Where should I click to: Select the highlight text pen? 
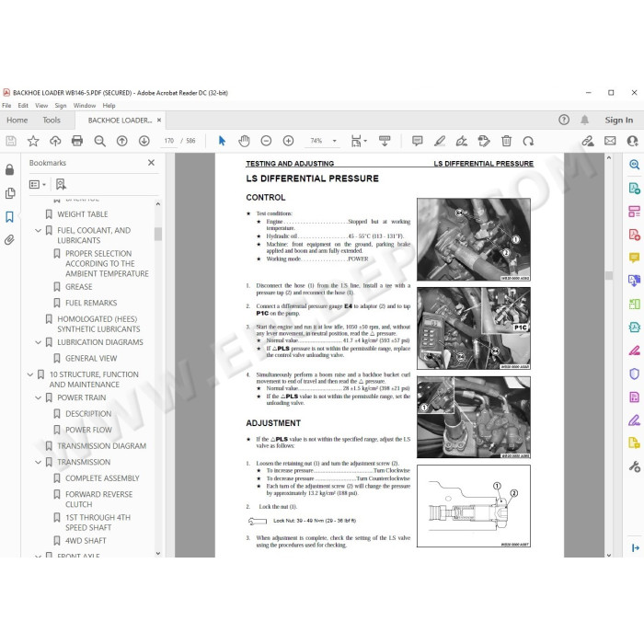click(x=440, y=142)
